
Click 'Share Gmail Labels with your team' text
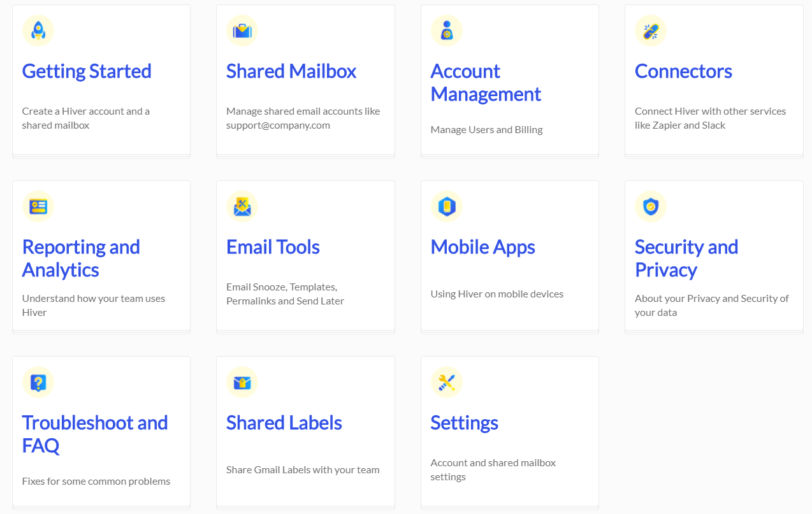pyautogui.click(x=303, y=470)
